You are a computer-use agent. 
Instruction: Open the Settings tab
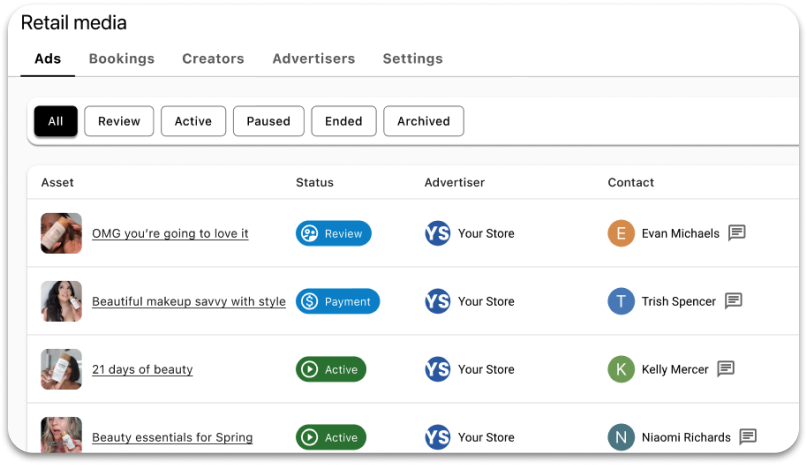pyautogui.click(x=413, y=59)
